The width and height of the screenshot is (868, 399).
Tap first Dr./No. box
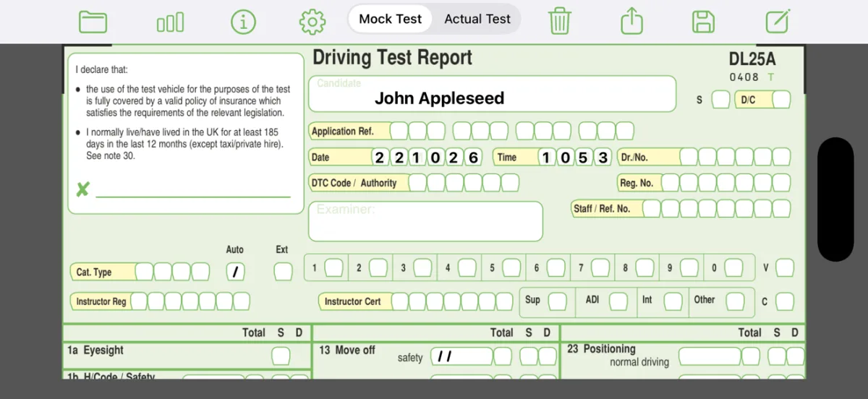tap(689, 157)
